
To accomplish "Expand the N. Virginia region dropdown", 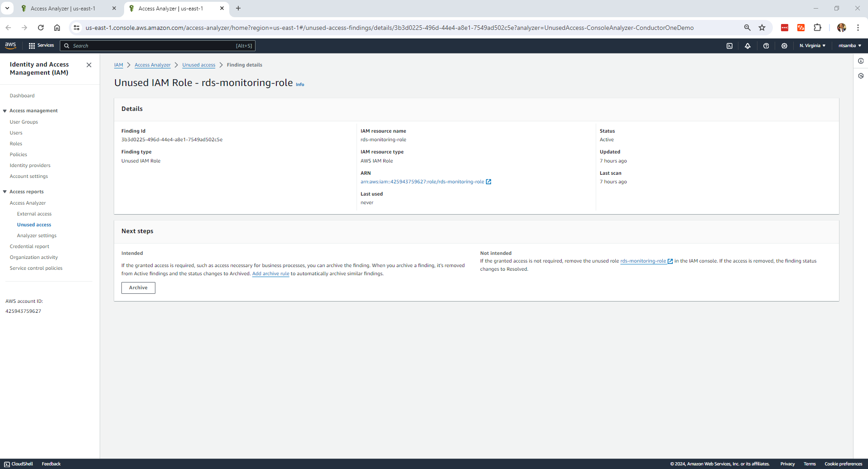I will pyautogui.click(x=812, y=46).
